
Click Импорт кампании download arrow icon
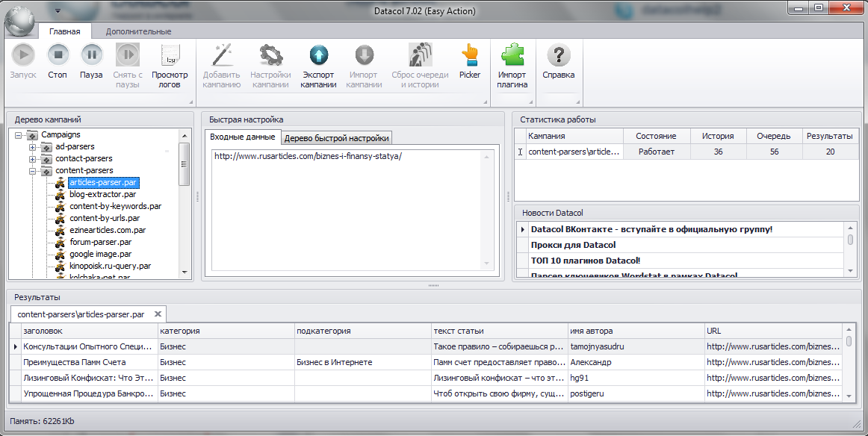365,54
